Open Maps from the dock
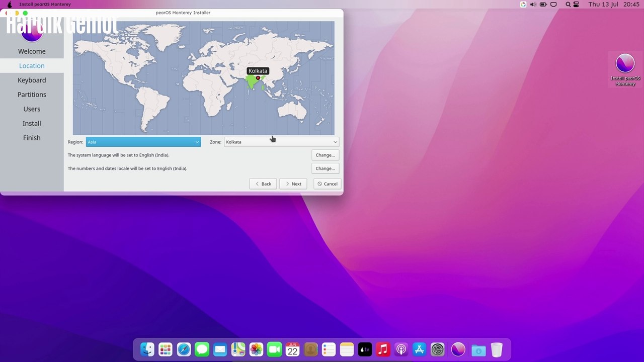 click(238, 349)
